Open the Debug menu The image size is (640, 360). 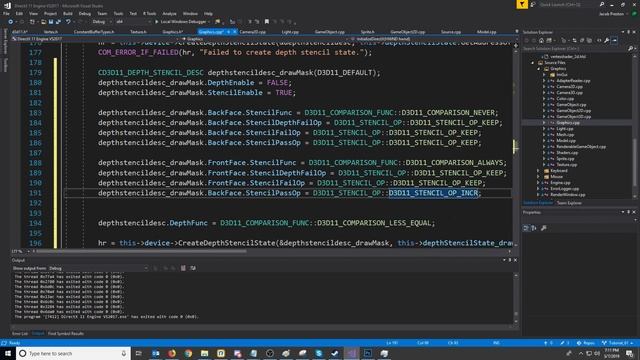click(85, 13)
